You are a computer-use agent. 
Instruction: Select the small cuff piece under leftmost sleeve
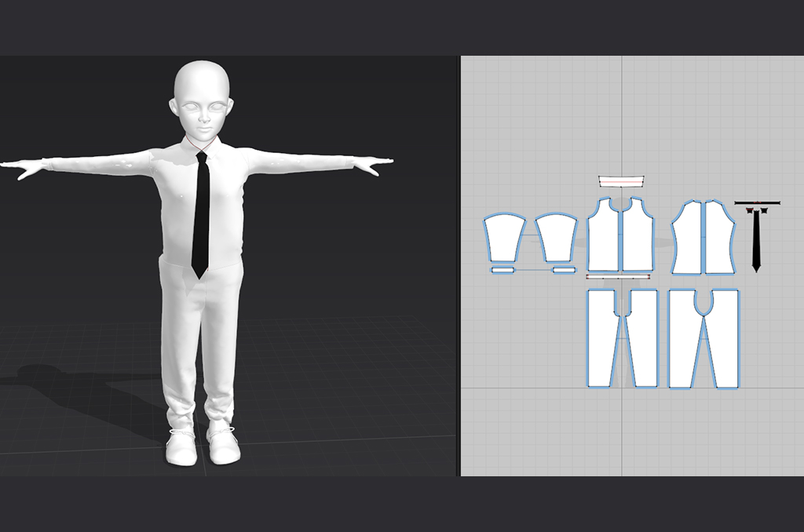tap(502, 270)
